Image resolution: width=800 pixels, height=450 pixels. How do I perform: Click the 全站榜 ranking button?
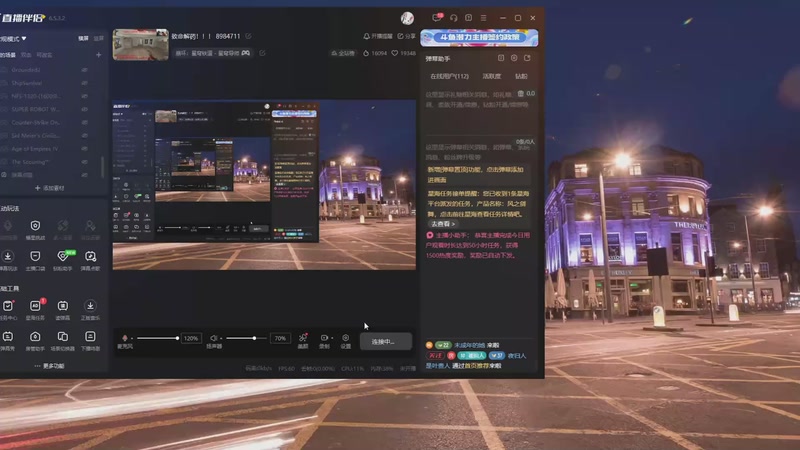coord(343,53)
